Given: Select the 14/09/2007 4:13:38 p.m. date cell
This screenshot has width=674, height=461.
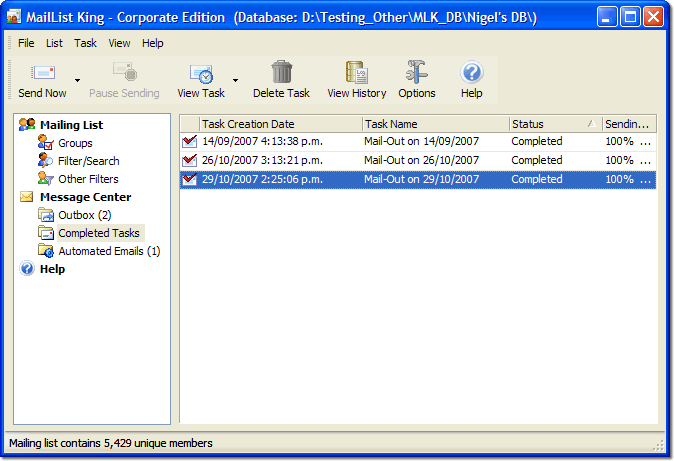Looking at the screenshot, I should click(262, 141).
